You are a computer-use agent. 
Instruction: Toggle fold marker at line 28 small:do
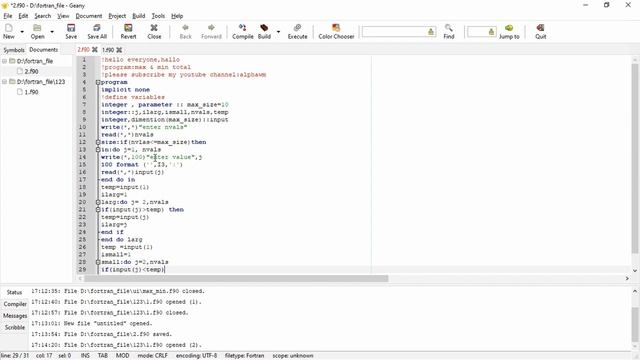(x=98, y=262)
